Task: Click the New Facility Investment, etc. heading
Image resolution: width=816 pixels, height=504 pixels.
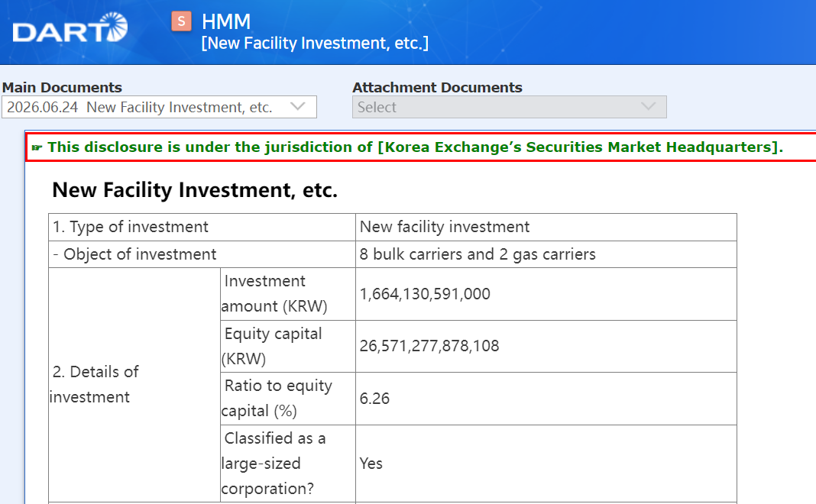Action: click(195, 190)
